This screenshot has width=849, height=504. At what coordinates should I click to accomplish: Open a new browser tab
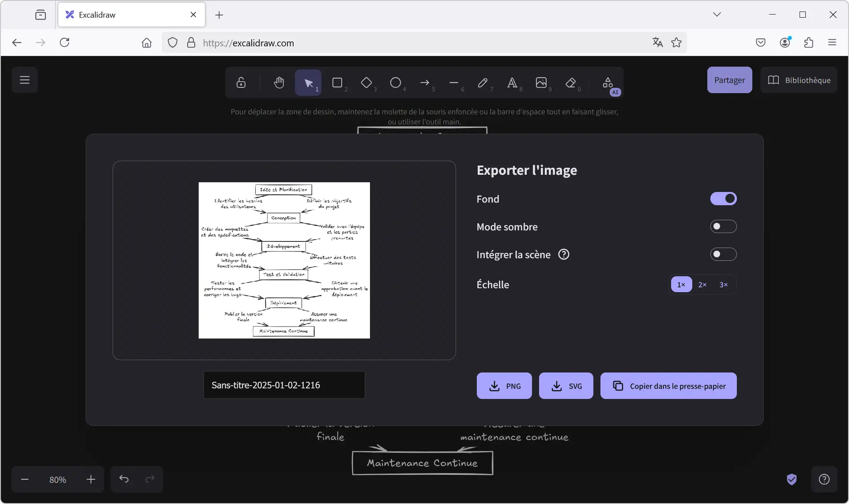219,15
